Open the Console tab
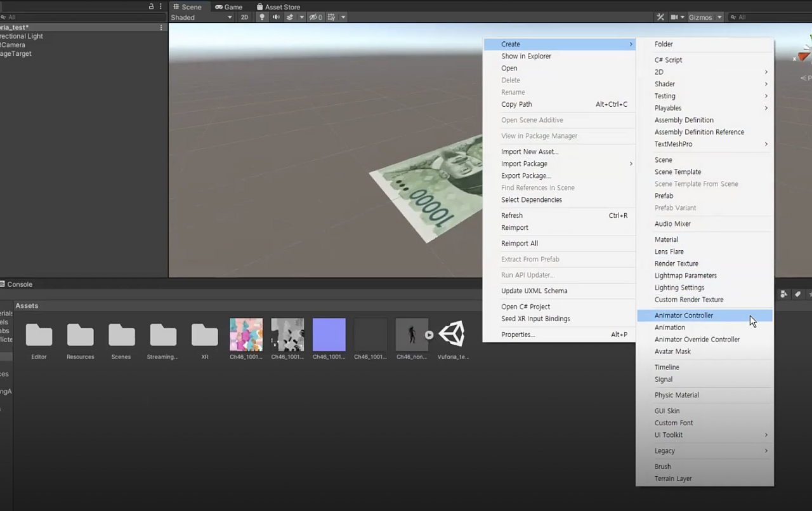This screenshot has height=511, width=812. pyautogui.click(x=16, y=284)
